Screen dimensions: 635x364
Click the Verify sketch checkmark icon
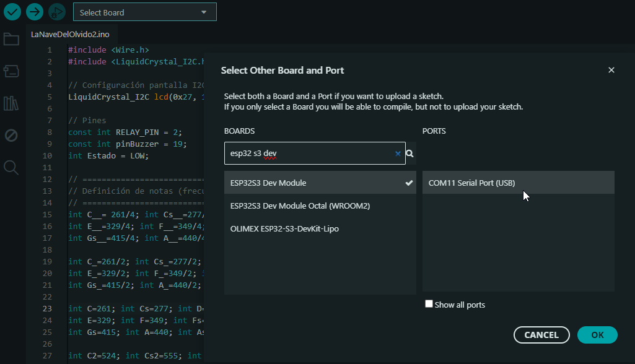pyautogui.click(x=12, y=12)
